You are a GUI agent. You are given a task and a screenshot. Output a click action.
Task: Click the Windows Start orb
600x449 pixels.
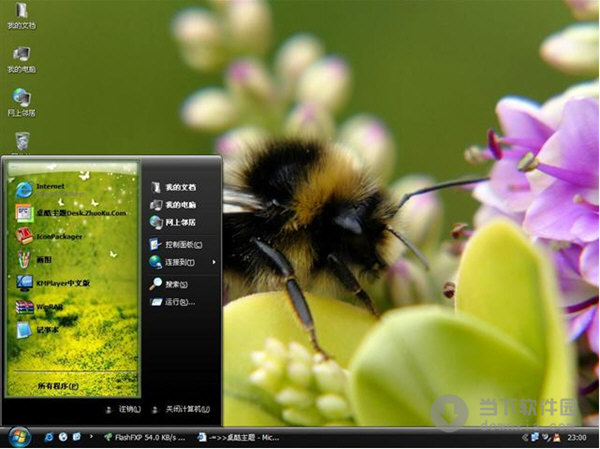click(19, 437)
